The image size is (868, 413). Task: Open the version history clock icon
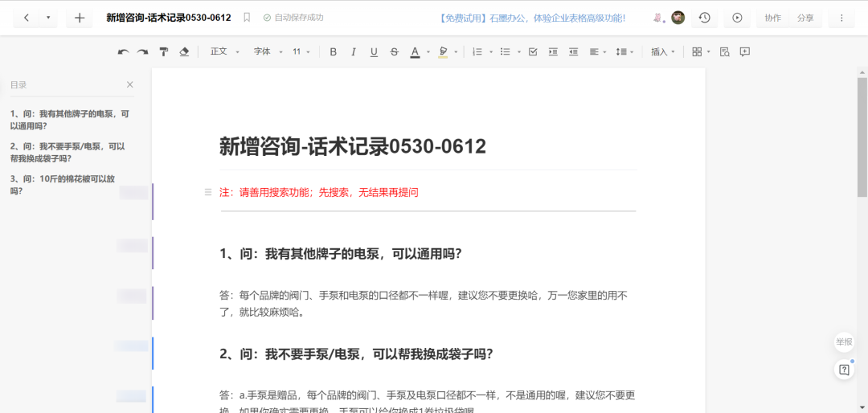tap(704, 18)
